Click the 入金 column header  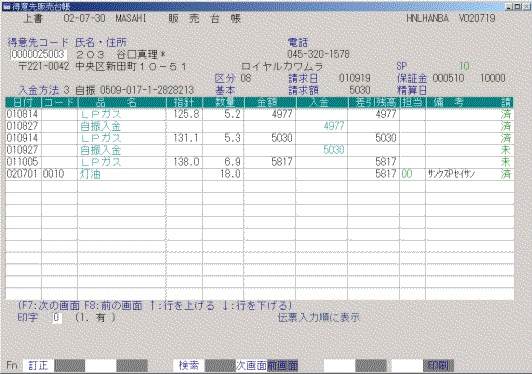point(322,102)
